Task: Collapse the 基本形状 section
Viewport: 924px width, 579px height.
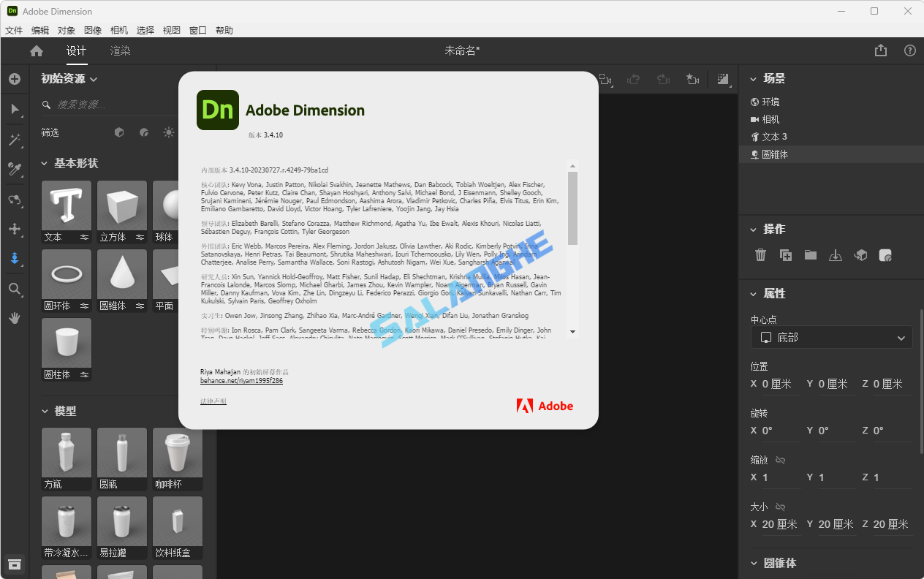Action: pos(44,163)
